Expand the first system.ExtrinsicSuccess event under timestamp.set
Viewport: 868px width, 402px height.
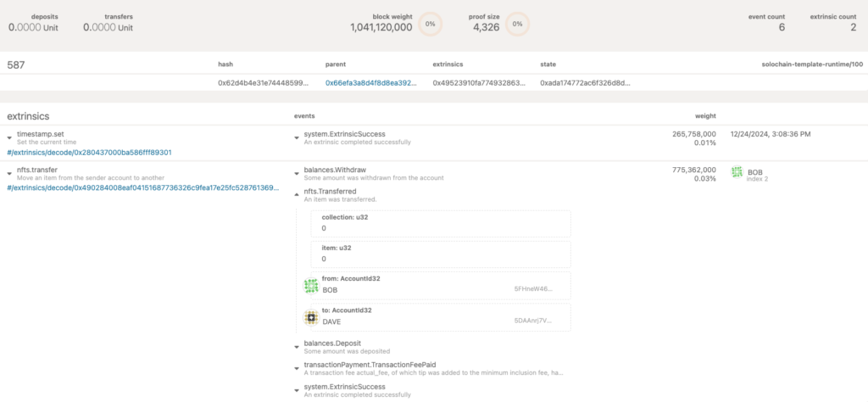click(x=297, y=138)
